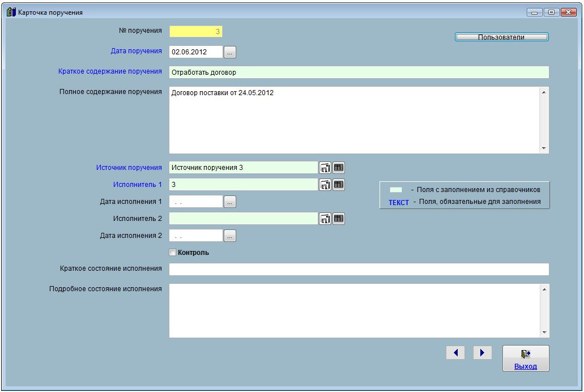Image resolution: width=584 pixels, height=392 pixels.
Task: Click the Источник поручения label
Action: coord(129,168)
